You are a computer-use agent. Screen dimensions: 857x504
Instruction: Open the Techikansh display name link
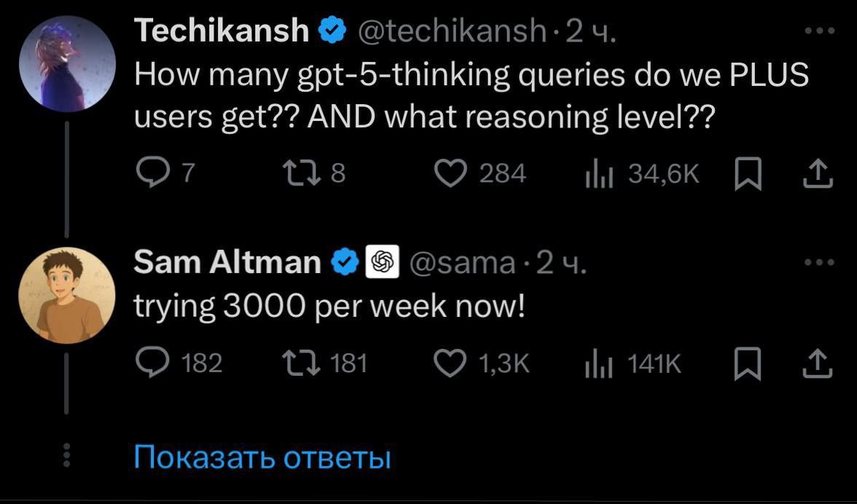click(222, 31)
